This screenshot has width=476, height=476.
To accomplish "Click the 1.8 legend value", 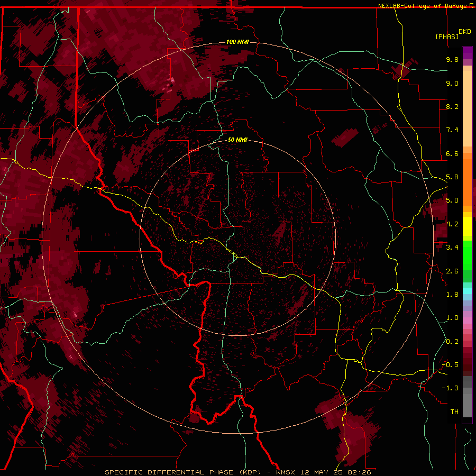I will [452, 295].
